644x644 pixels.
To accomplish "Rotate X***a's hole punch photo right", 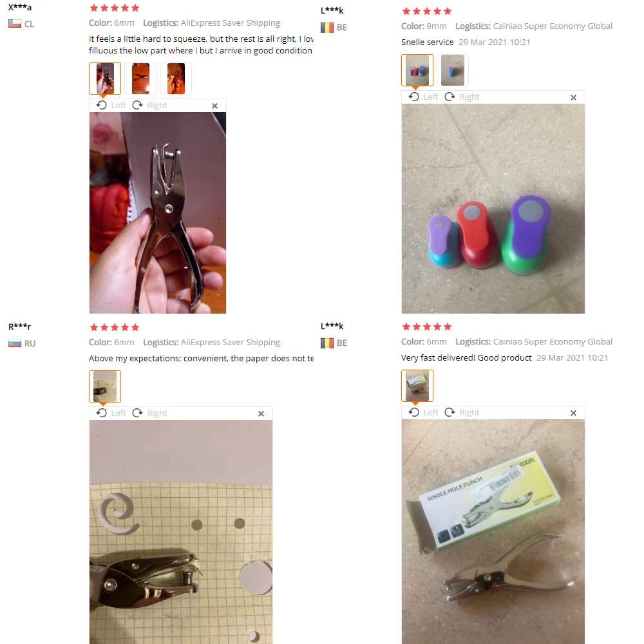I will (x=149, y=106).
